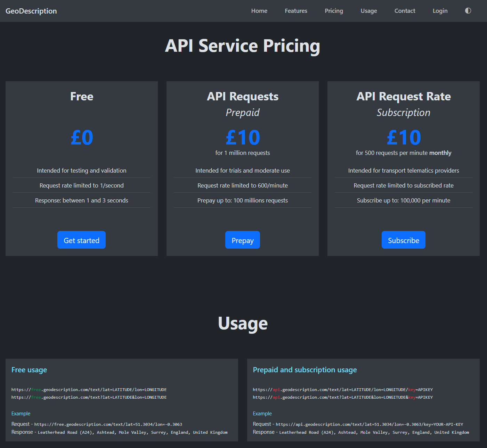Click the Prepay button

(x=242, y=240)
